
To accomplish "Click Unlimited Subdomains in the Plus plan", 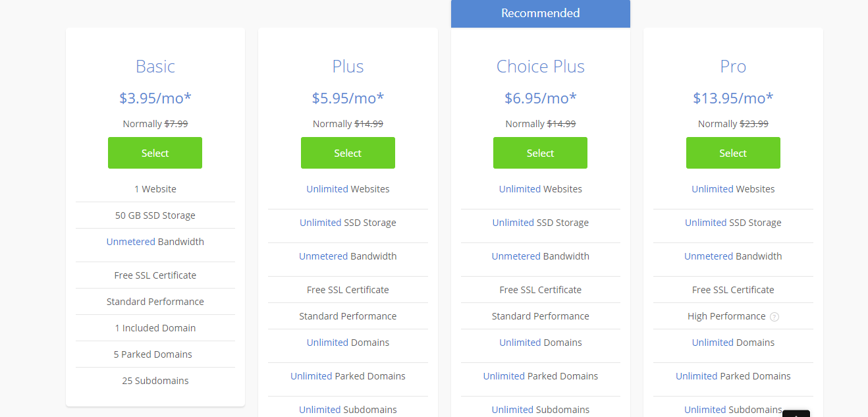I will point(348,410).
